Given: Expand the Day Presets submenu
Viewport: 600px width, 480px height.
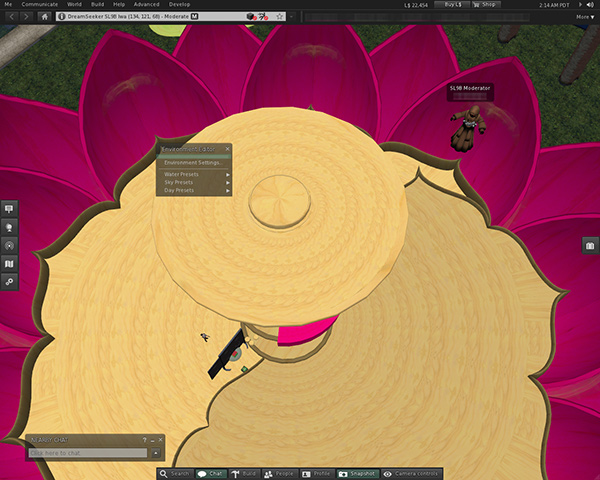Looking at the screenshot, I should [194, 190].
